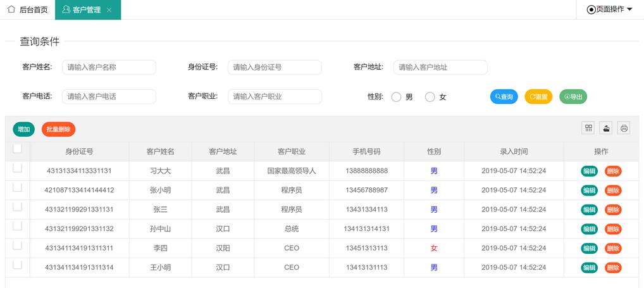Edit the 孙中山 row
This screenshot has width=644, height=288.
coord(589,229)
